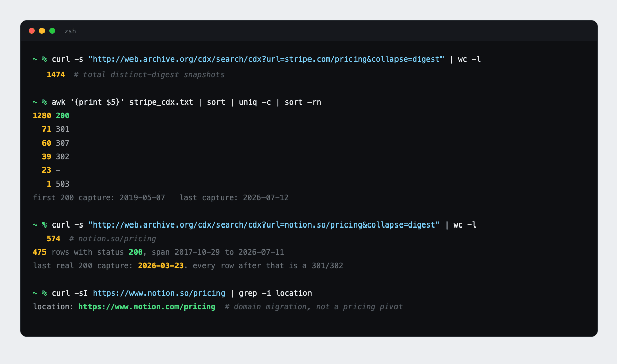Click the row '71 301'

[56, 129]
